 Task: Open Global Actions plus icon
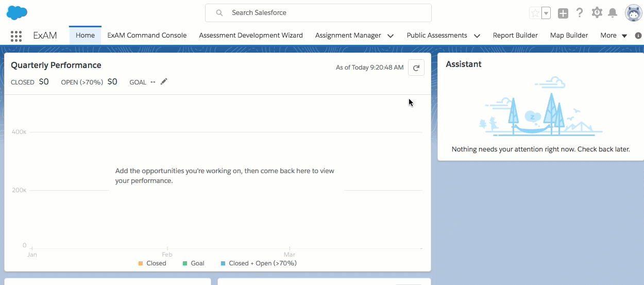click(563, 13)
